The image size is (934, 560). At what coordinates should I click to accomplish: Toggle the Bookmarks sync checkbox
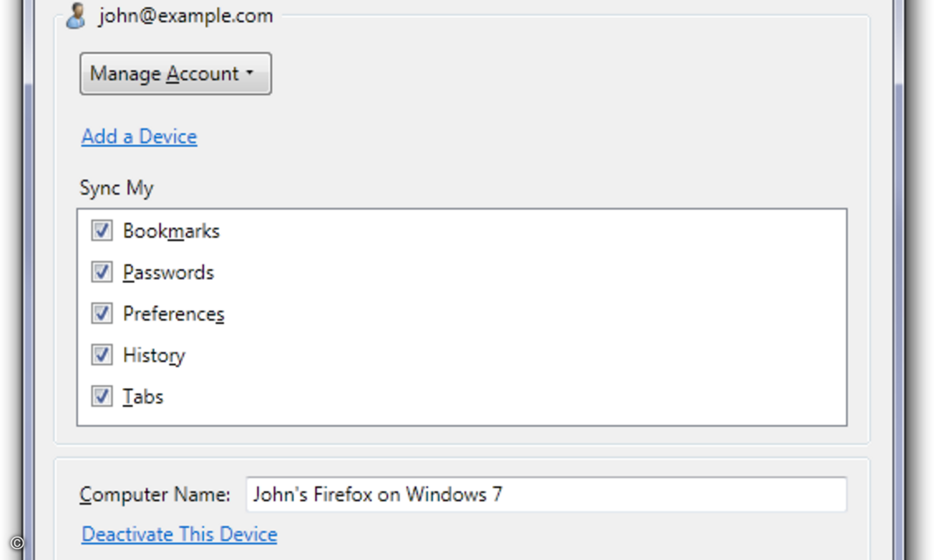point(102,230)
